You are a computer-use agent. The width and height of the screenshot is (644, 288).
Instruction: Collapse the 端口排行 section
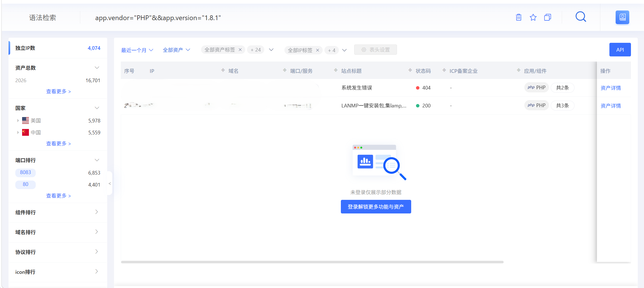(97, 160)
